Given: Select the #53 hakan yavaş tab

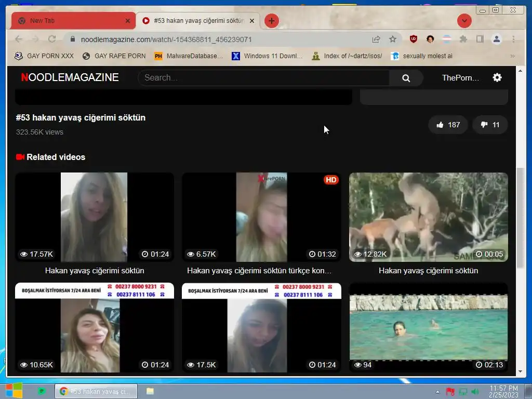Looking at the screenshot, I should point(198,21).
